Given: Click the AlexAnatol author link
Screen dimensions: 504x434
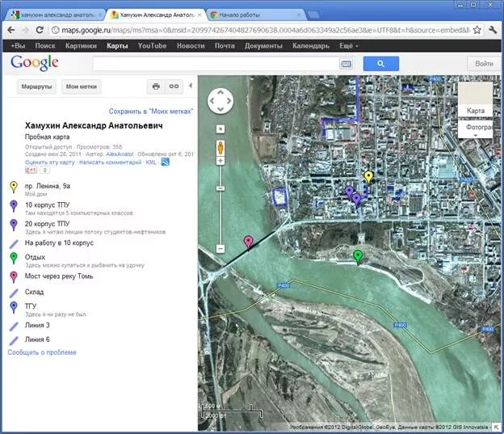Looking at the screenshot, I should (120, 154).
